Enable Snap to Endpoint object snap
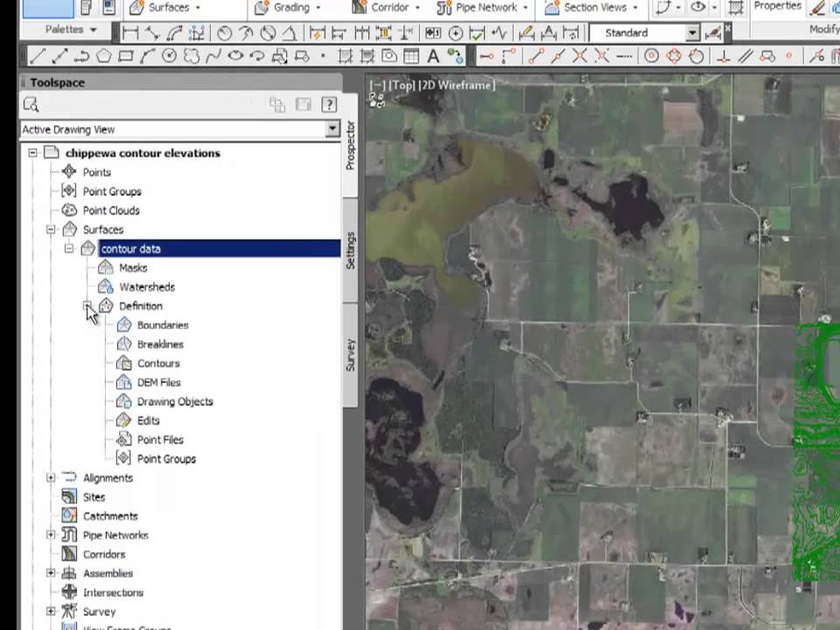840x630 pixels. (535, 56)
